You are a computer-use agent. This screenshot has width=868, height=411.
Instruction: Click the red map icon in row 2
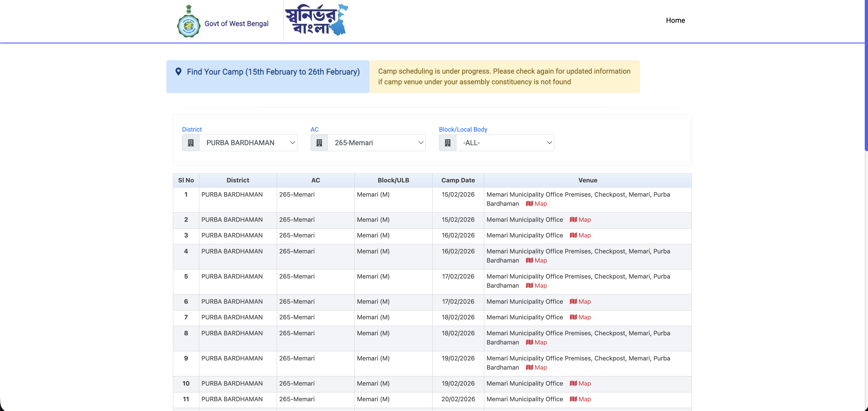coord(573,220)
